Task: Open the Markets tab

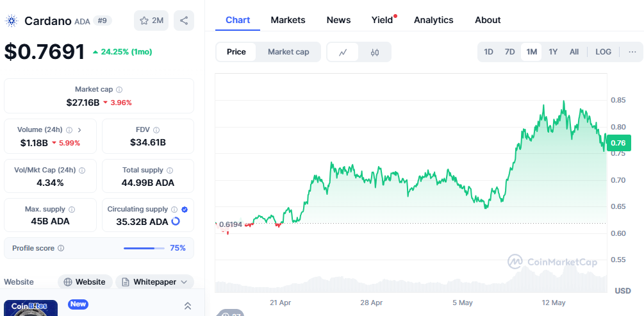Action: (x=288, y=20)
